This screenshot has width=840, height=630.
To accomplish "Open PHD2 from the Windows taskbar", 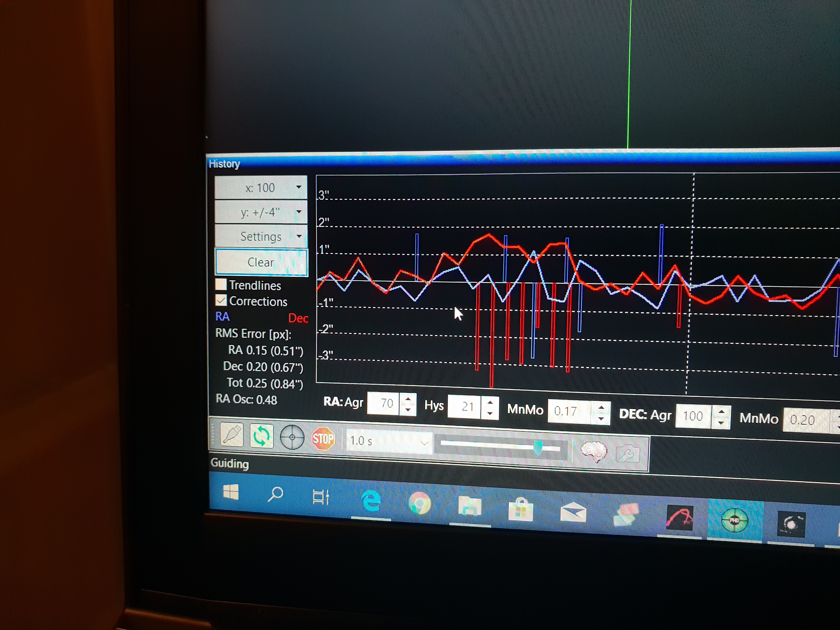I will (x=734, y=521).
